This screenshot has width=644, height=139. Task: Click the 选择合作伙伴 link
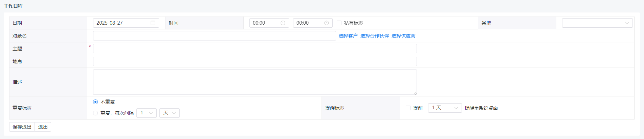tap(374, 36)
